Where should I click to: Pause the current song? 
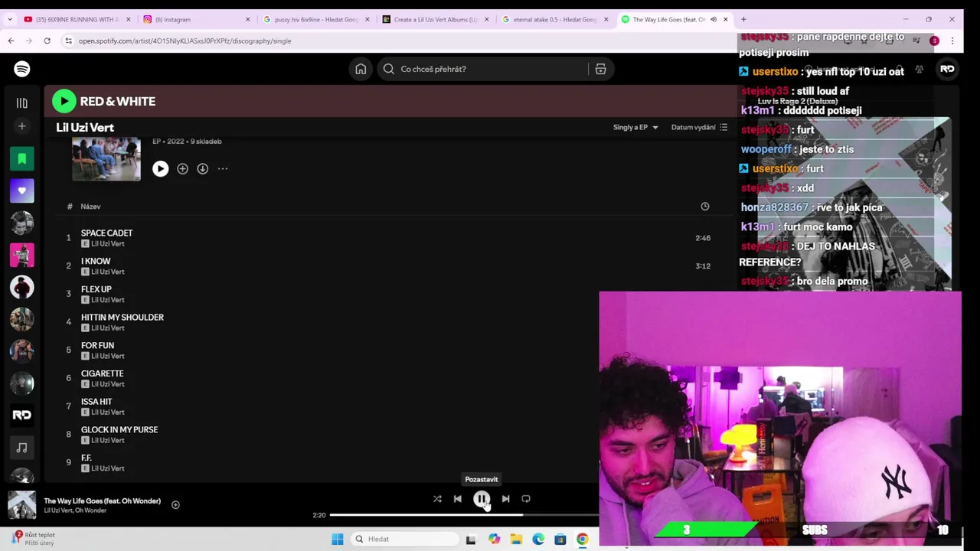(x=482, y=499)
